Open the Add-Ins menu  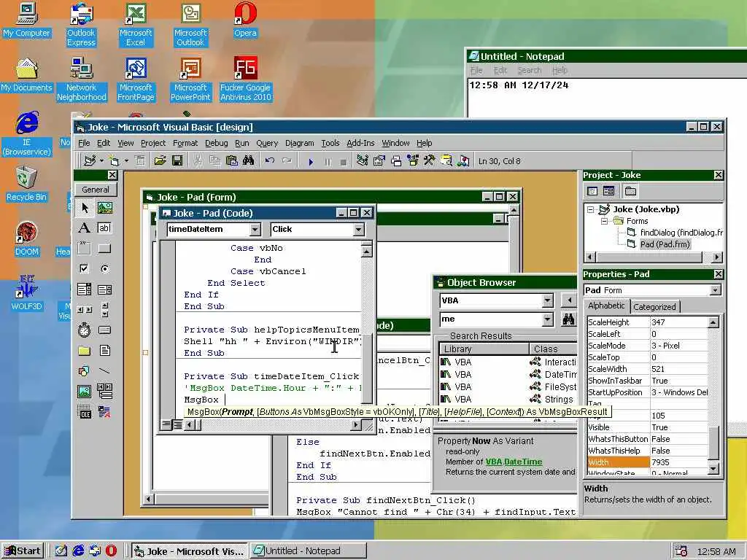(x=360, y=143)
